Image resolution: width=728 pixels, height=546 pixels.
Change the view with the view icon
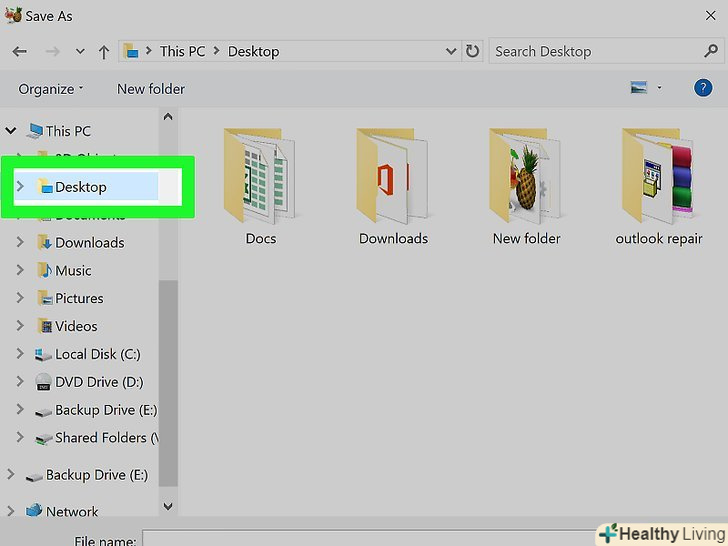coord(638,87)
